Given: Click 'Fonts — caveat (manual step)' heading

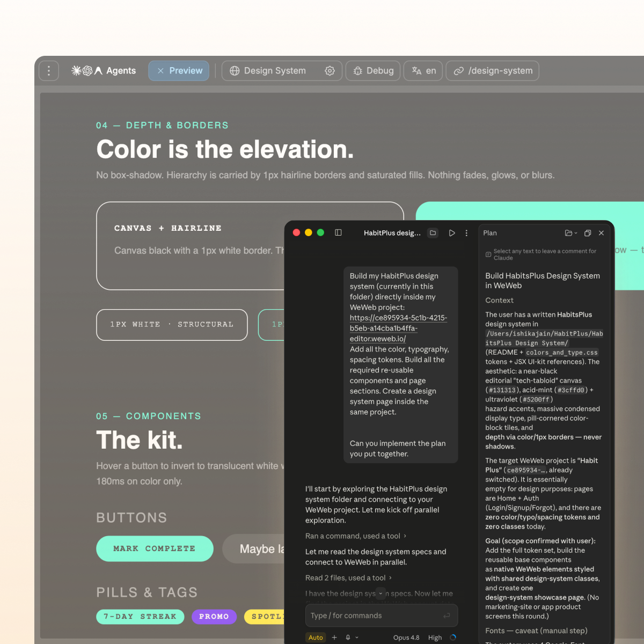Looking at the screenshot, I should (x=536, y=631).
